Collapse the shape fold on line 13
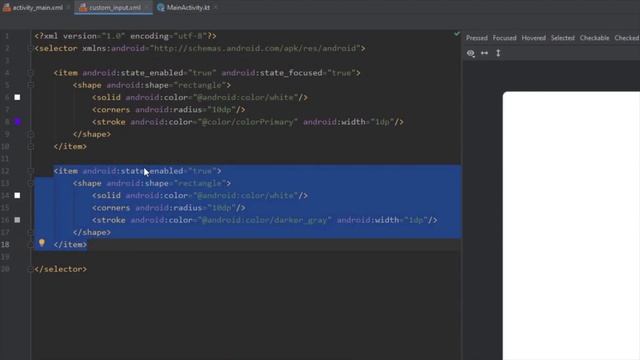Image resolution: width=640 pixels, height=360 pixels. [30, 183]
